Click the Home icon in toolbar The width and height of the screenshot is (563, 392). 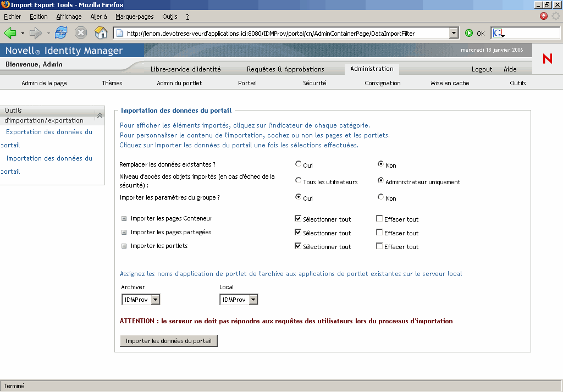coord(101,32)
